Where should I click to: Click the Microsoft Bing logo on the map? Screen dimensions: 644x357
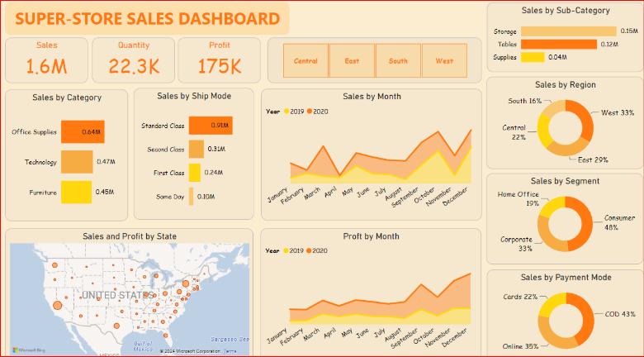26,350
